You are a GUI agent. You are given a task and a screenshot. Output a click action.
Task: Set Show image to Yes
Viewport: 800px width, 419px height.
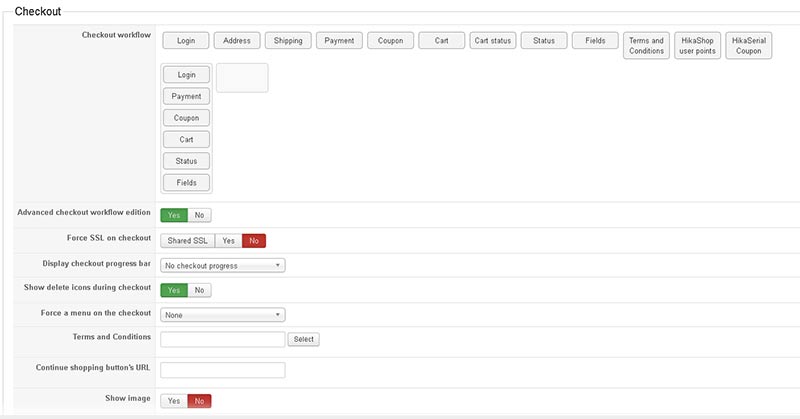click(x=174, y=401)
